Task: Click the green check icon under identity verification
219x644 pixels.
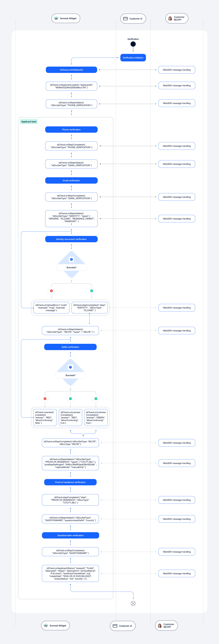Action: coord(92,291)
